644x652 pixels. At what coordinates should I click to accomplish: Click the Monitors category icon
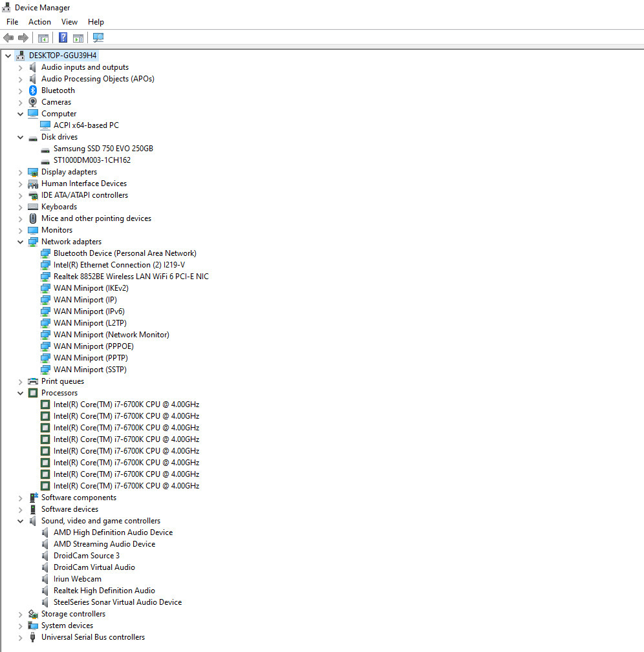click(33, 230)
